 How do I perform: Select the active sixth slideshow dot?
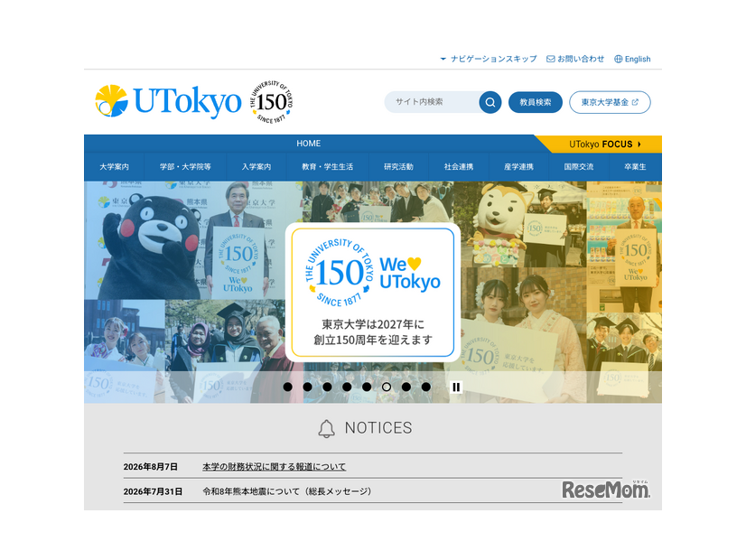pyautogui.click(x=387, y=387)
